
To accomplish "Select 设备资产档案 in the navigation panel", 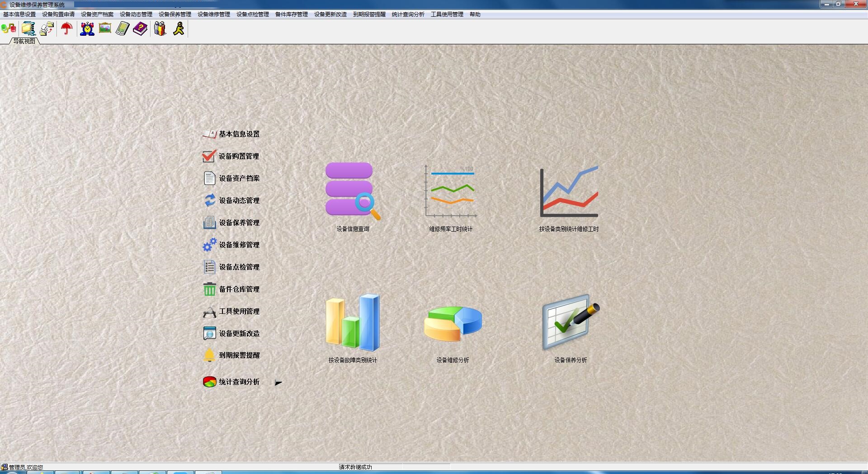I will pyautogui.click(x=231, y=178).
